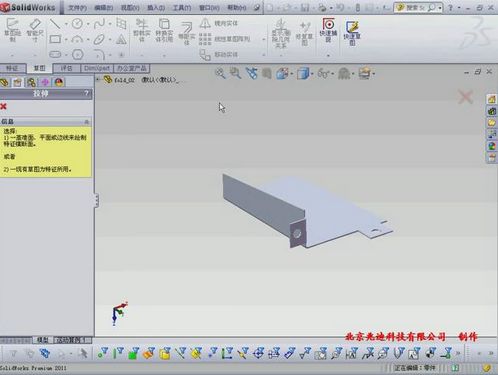This screenshot has width=498, height=375.
Task: Click the 线性草图阵列 pattern button
Action: point(224,39)
